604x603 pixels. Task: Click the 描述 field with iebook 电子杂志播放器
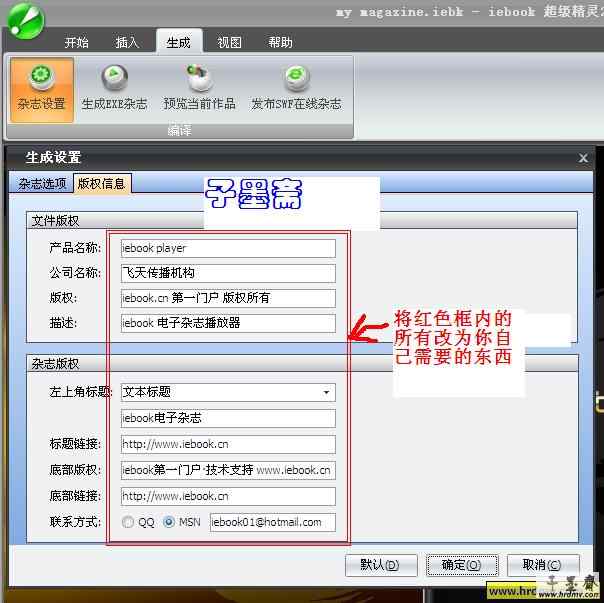pos(228,323)
